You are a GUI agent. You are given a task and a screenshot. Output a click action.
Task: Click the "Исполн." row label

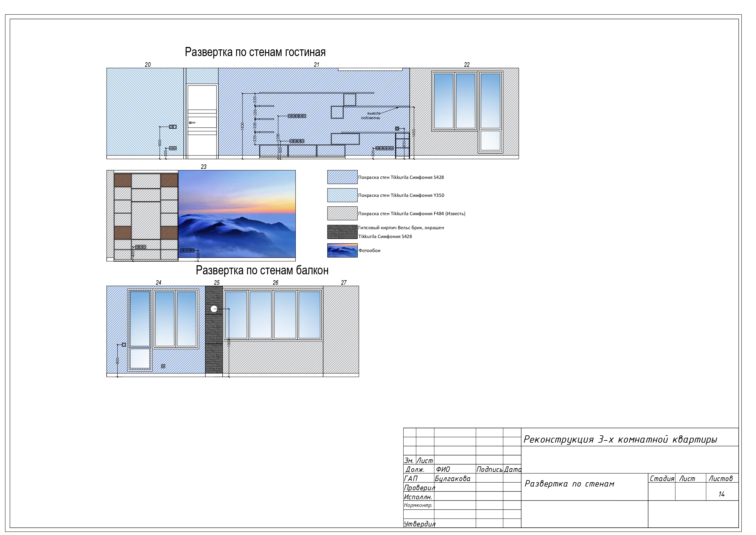tap(418, 497)
